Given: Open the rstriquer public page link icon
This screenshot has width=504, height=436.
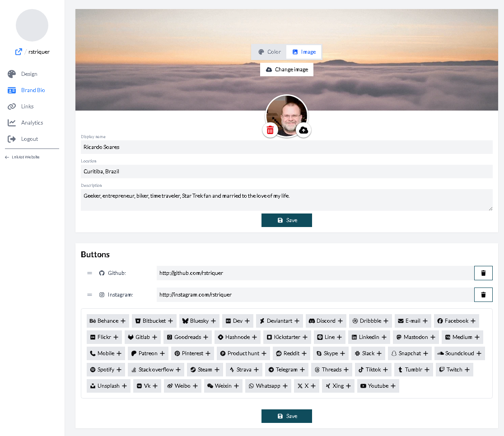Looking at the screenshot, I should [19, 52].
